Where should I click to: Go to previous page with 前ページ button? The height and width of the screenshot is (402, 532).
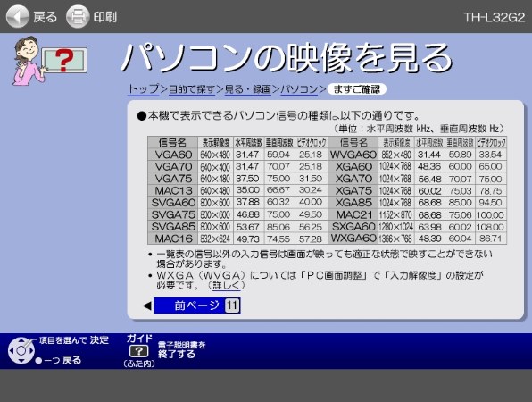point(197,306)
